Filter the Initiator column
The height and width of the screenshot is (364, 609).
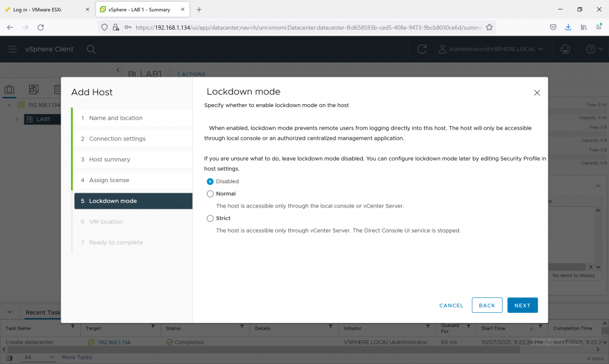click(428, 327)
